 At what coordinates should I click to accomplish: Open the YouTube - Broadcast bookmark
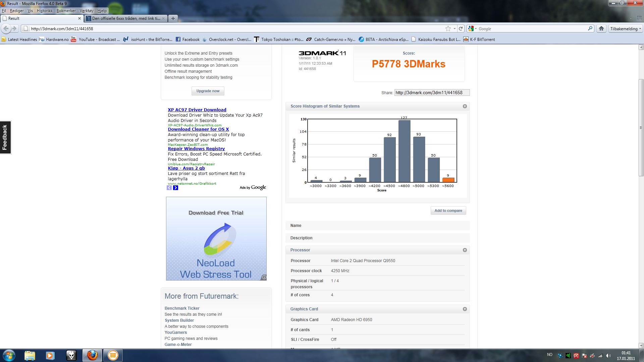click(x=96, y=40)
